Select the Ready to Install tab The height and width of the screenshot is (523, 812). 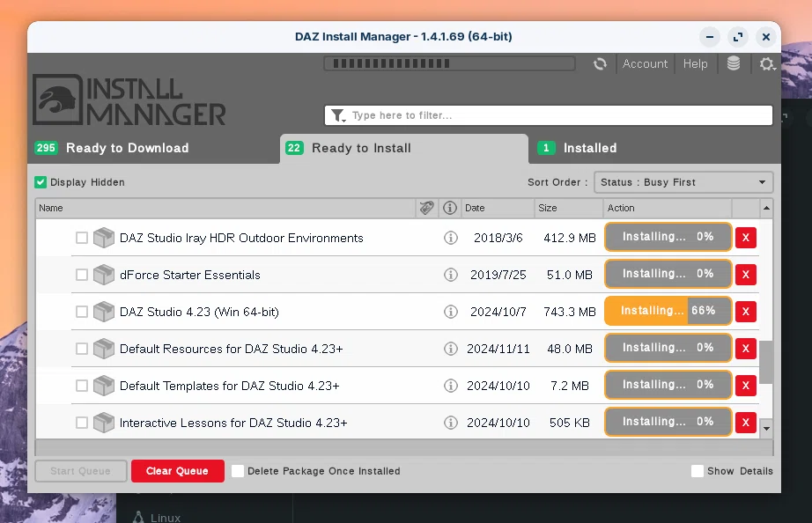(x=404, y=148)
